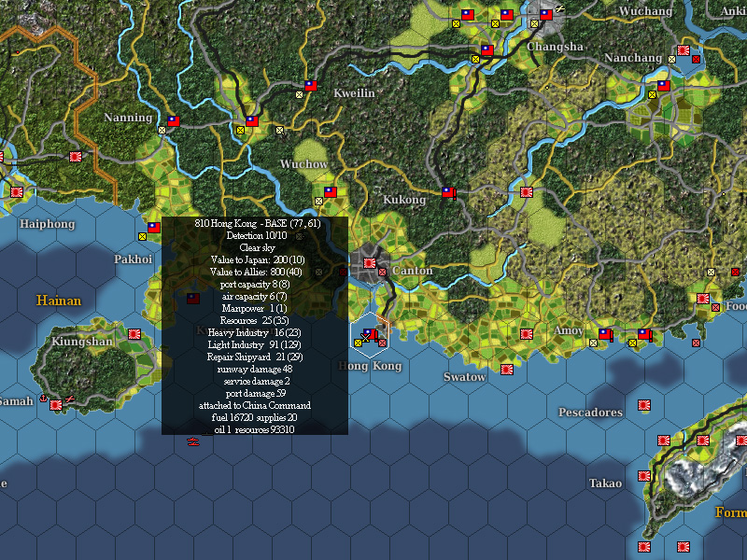Click the Japanese flag at Nanchang

tap(684, 50)
